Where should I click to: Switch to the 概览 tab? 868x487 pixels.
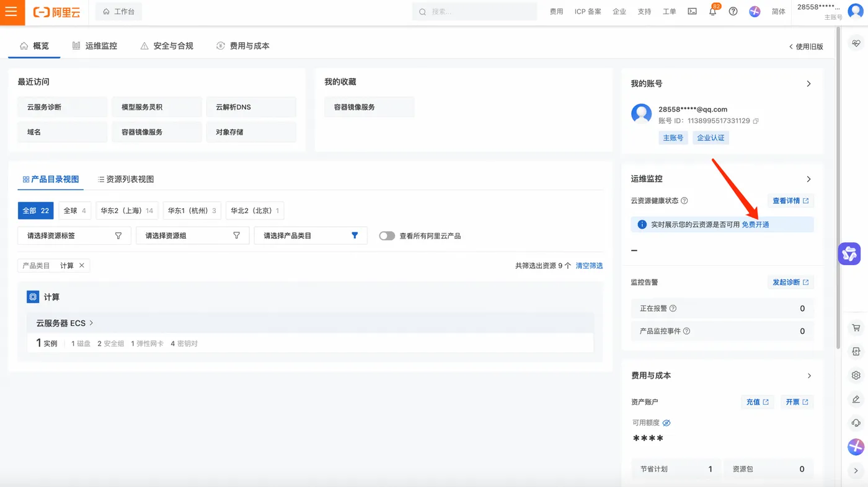click(34, 46)
